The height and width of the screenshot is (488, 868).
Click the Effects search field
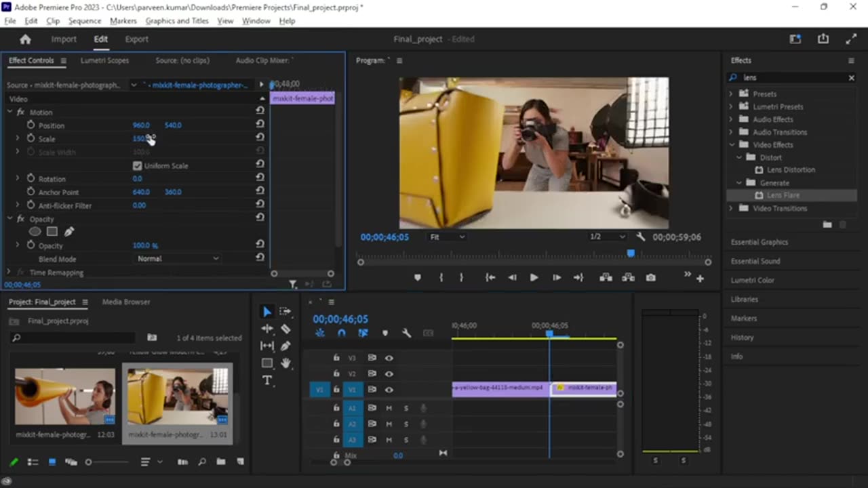click(792, 77)
